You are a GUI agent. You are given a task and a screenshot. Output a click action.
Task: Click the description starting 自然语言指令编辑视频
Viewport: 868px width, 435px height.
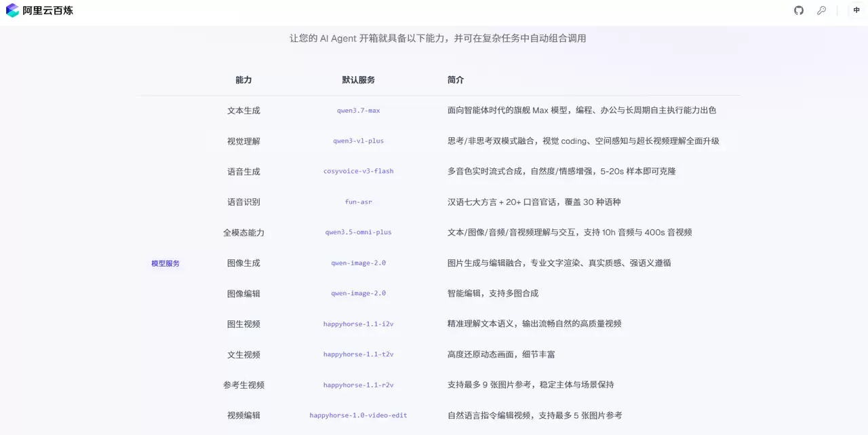[x=534, y=415]
